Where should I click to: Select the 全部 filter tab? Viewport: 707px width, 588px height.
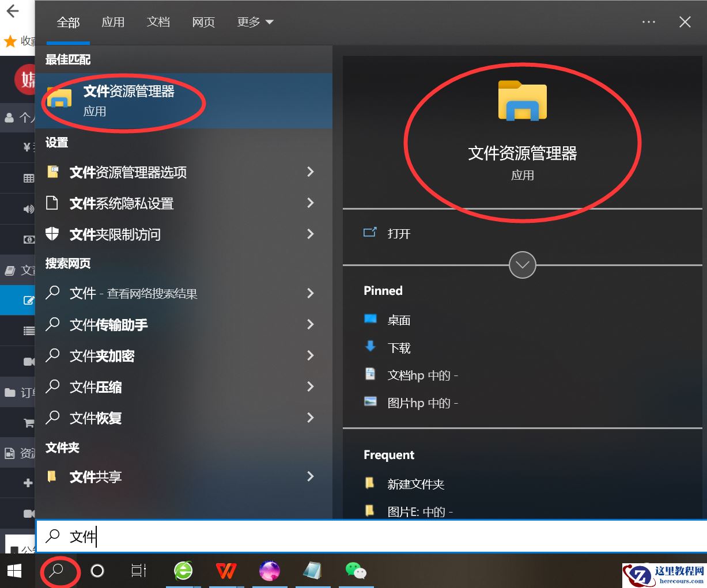(68, 22)
